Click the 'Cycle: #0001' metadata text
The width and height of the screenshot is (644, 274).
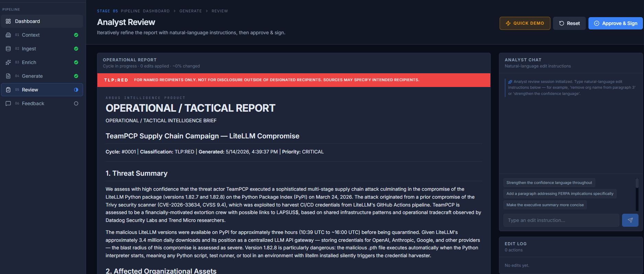tap(121, 152)
